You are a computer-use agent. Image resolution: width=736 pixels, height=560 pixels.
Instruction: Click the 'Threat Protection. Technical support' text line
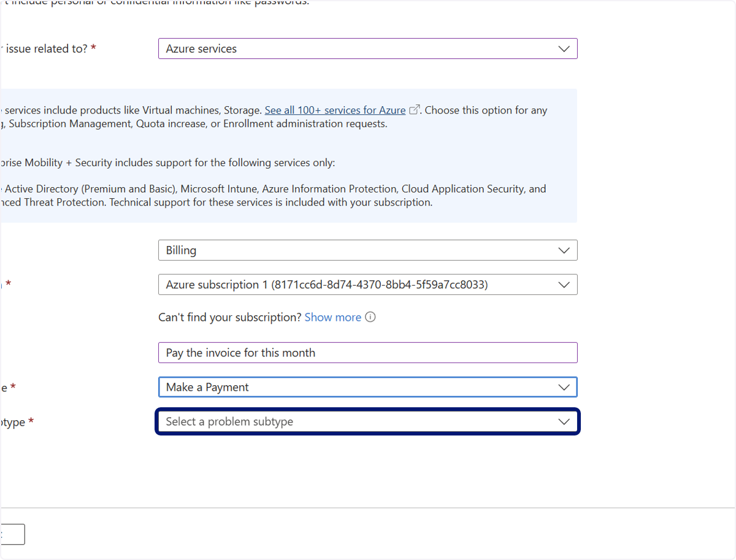(x=217, y=202)
